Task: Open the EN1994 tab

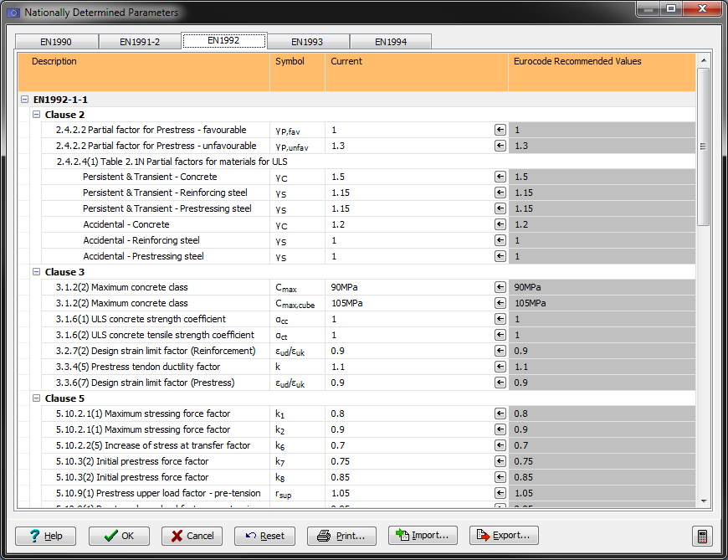Action: (391, 42)
